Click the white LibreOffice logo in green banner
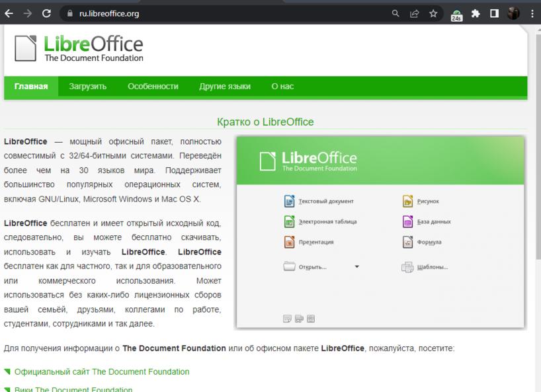 point(308,161)
